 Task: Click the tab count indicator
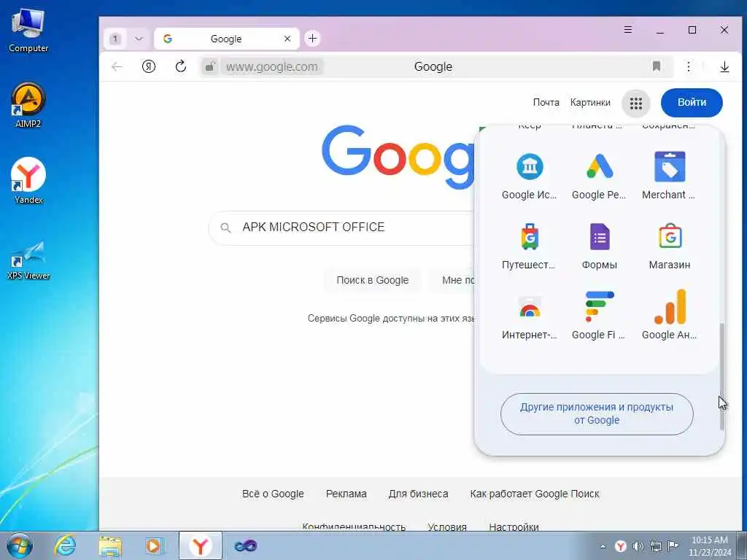click(x=115, y=39)
